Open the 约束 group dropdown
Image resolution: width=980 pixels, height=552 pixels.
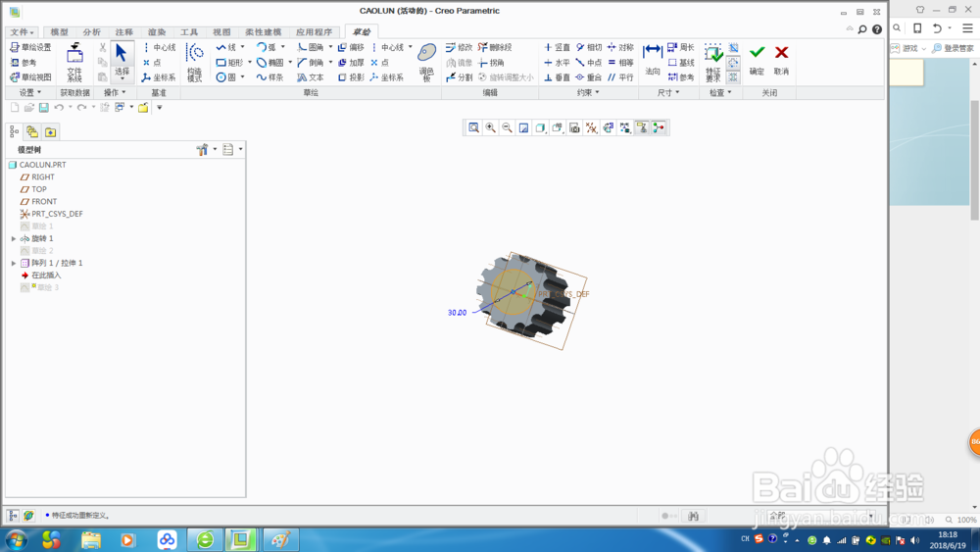(587, 92)
